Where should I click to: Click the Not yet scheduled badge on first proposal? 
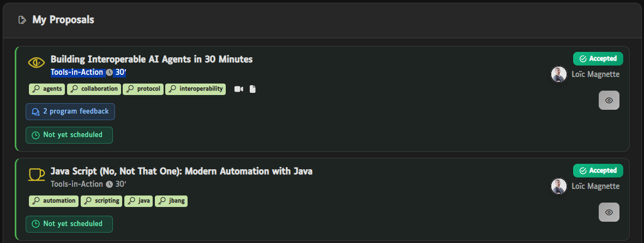(x=69, y=135)
